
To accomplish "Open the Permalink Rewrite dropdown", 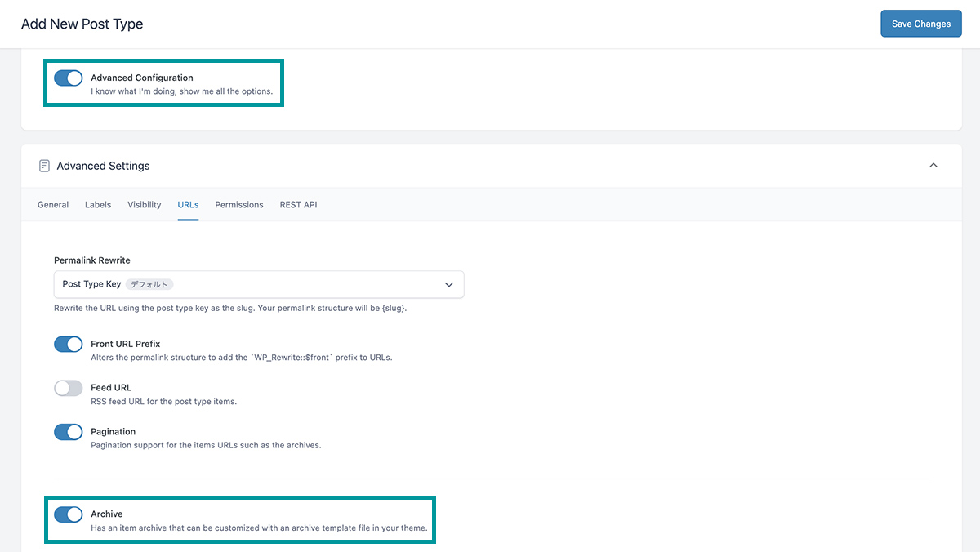I will click(259, 284).
